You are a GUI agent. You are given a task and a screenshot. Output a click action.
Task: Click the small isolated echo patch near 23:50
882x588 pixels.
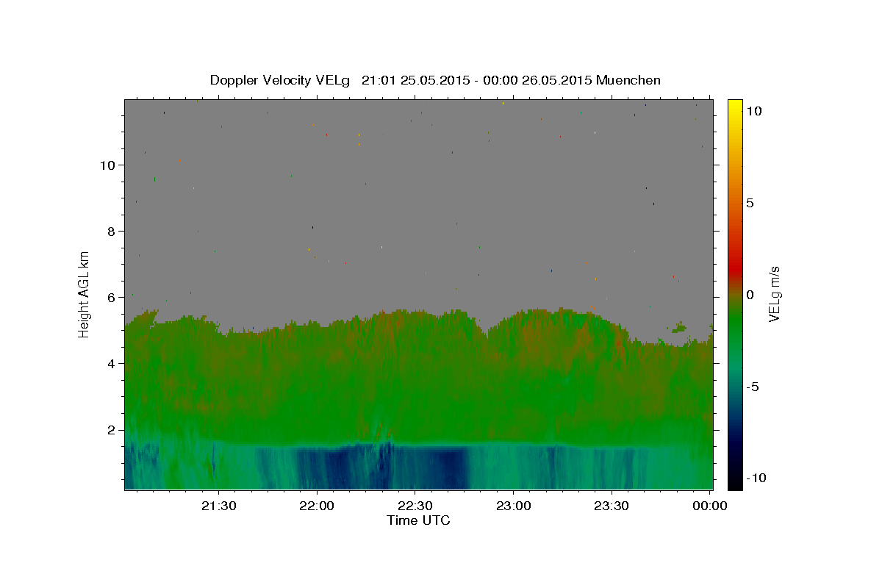coord(679,327)
